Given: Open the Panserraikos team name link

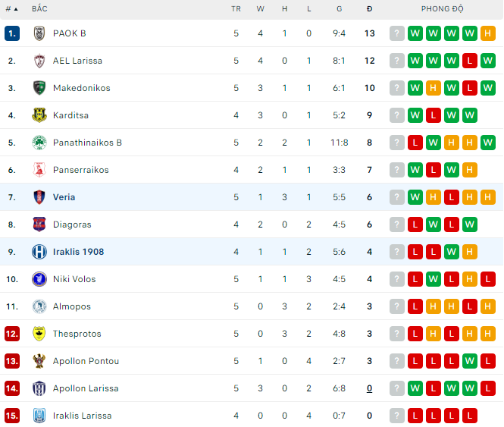Looking at the screenshot, I should tap(80, 170).
